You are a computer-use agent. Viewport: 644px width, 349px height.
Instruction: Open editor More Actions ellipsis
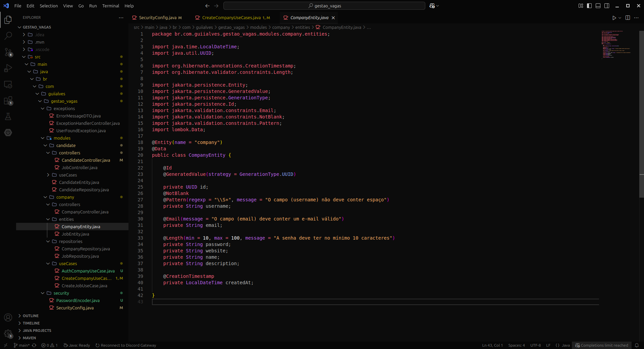[x=636, y=18]
